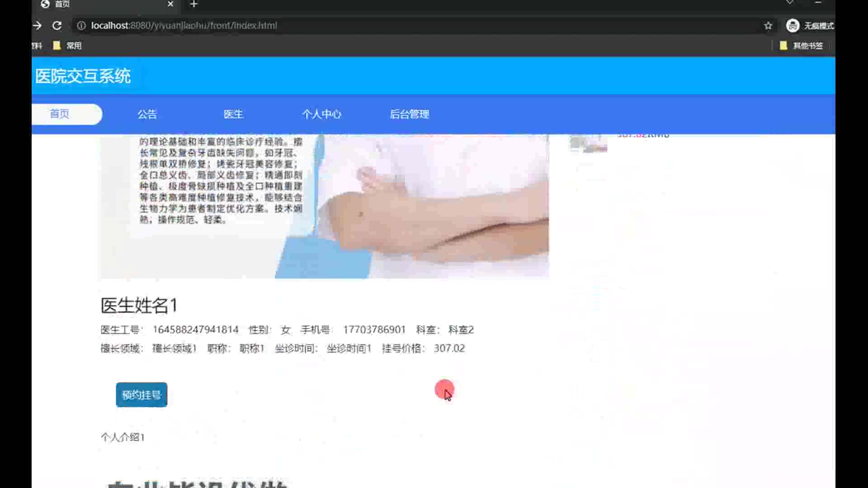Click the 医院交互系统 site title
The image size is (868, 488).
83,76
